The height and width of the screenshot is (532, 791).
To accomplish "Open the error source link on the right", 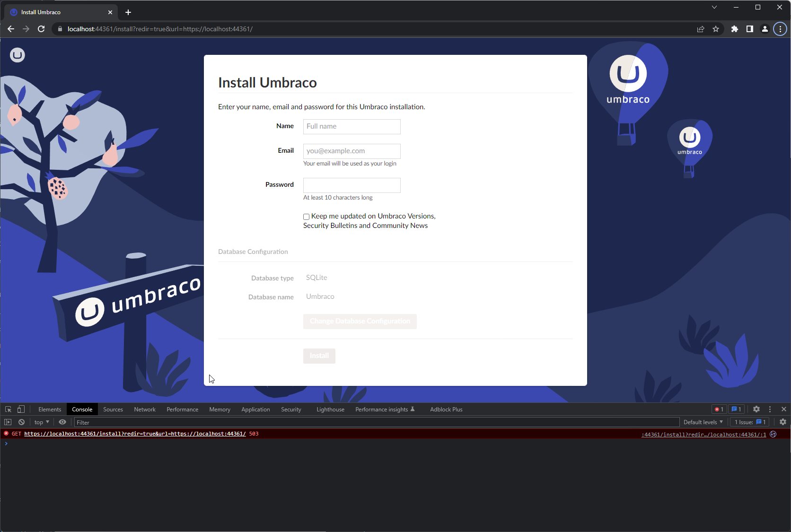I will point(703,435).
